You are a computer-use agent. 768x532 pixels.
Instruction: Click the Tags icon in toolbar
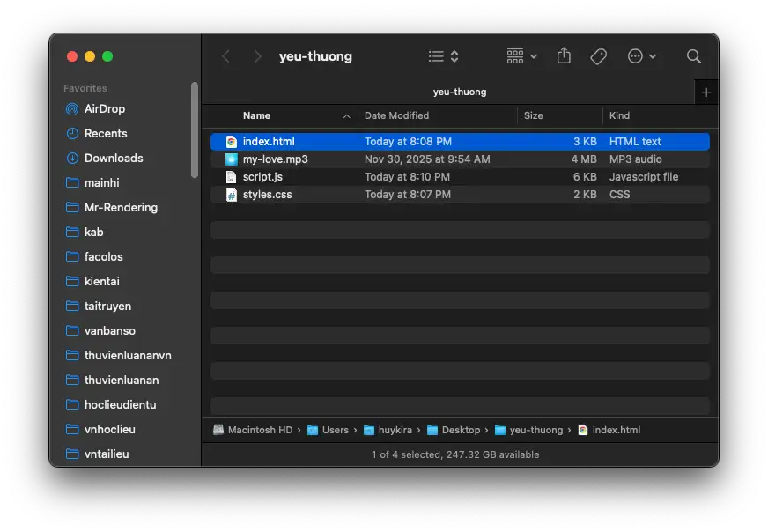[598, 56]
